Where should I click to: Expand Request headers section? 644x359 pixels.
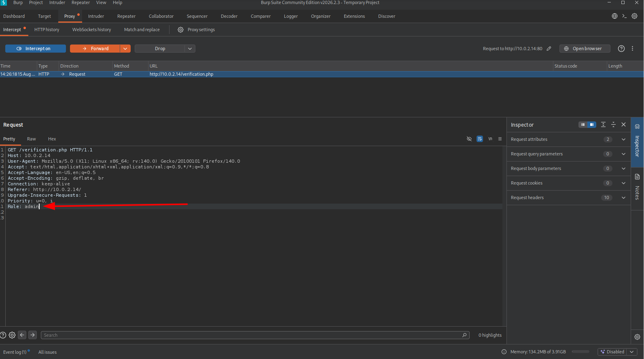(568, 198)
